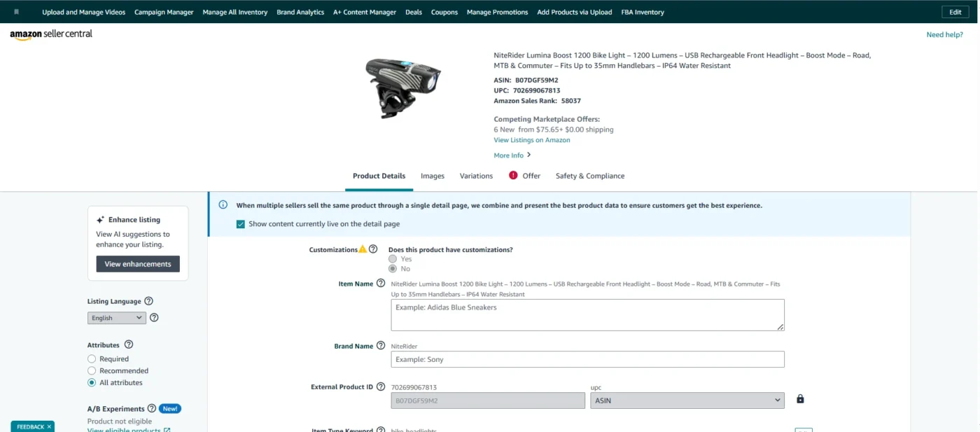Viewport: 980px width, 432px height.
Task: Switch to the Product Details tab
Action: pyautogui.click(x=379, y=176)
